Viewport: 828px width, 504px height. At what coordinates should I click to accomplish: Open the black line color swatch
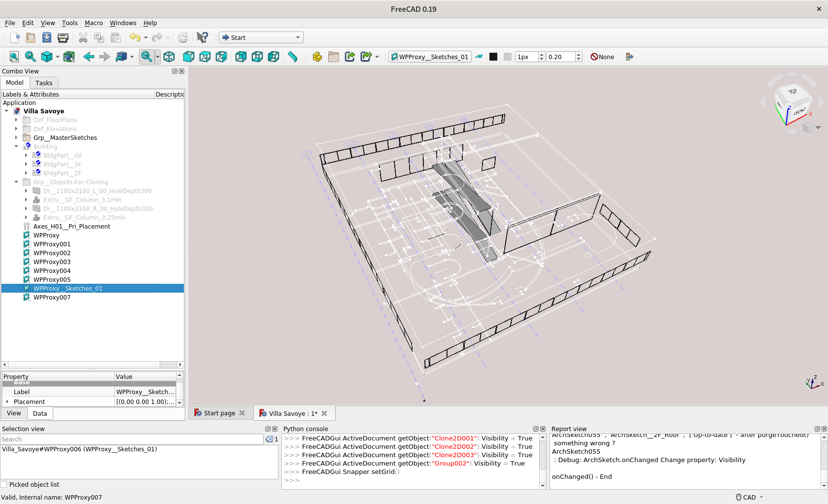493,57
